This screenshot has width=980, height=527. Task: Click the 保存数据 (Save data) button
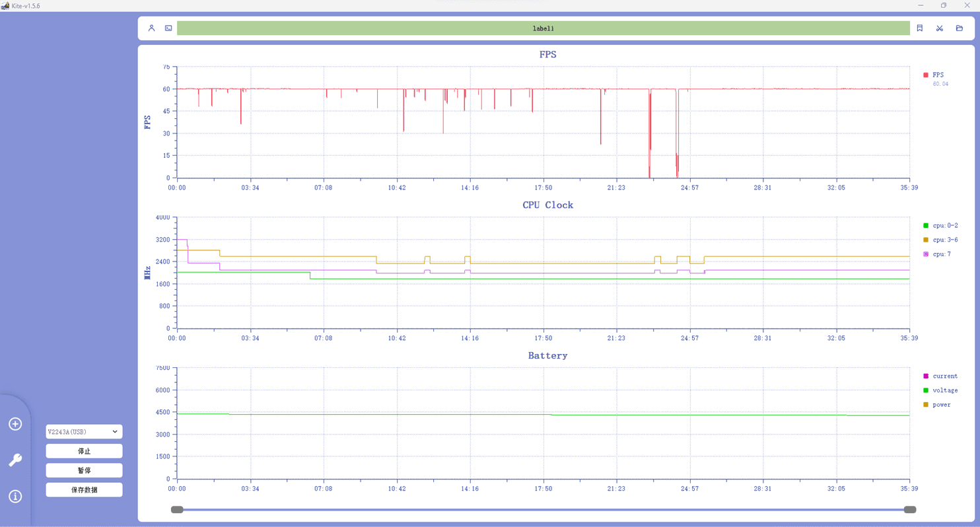point(84,490)
